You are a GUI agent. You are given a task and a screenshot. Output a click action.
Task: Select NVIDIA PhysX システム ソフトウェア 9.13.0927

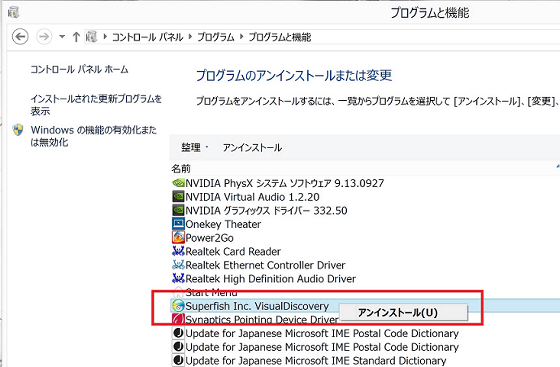[285, 183]
